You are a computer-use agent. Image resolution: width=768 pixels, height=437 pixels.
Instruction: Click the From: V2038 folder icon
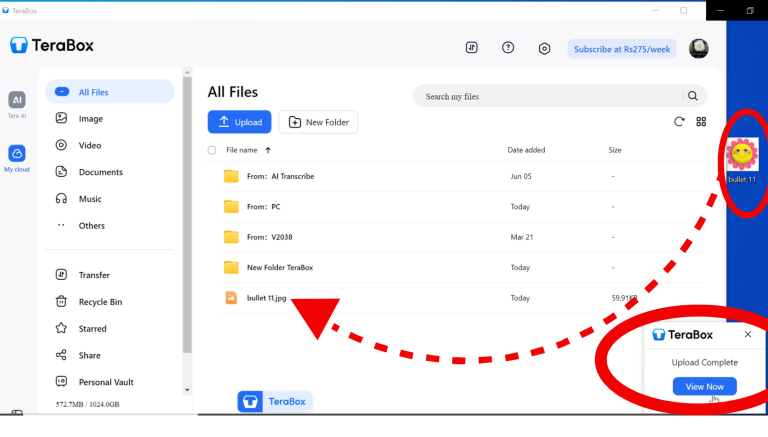[x=231, y=237]
